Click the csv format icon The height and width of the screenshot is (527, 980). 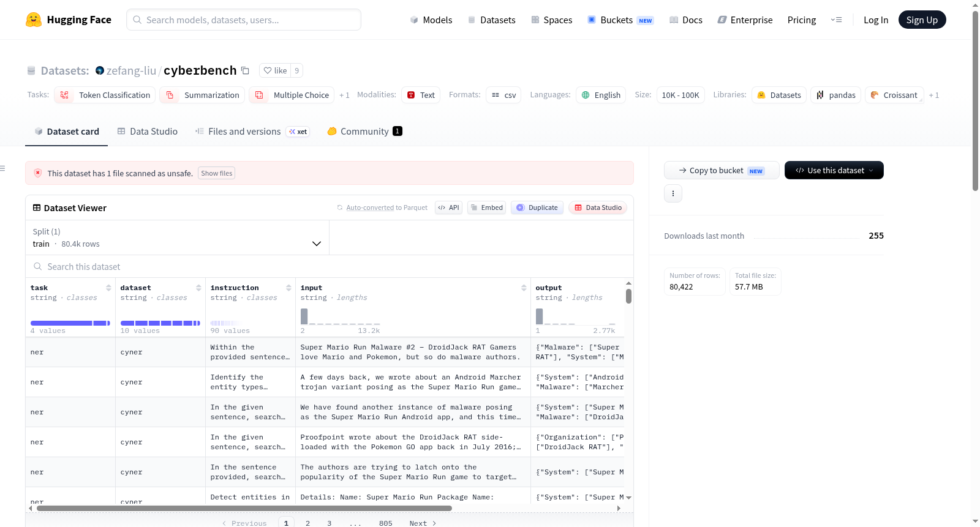pos(496,95)
